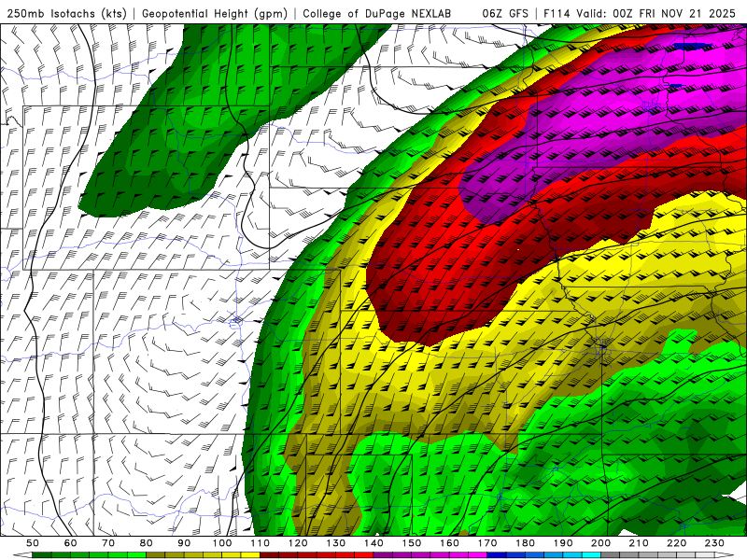Click the dark gray swatch starting at 200

coord(611,555)
